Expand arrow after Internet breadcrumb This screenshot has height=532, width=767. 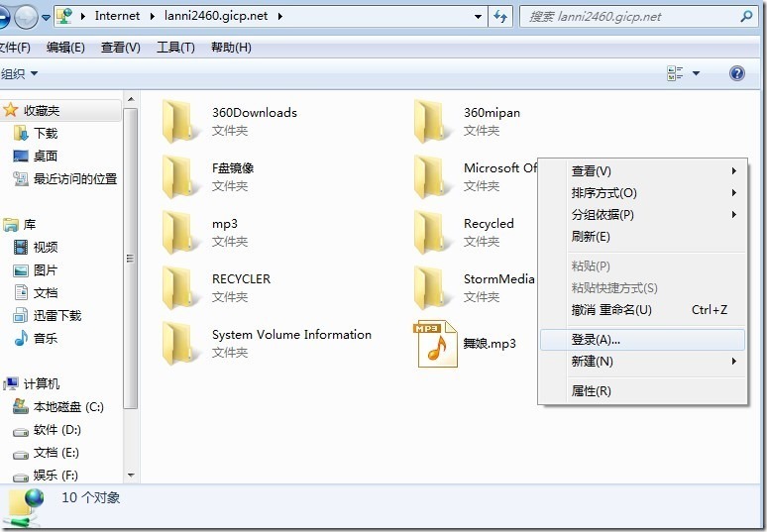point(153,16)
